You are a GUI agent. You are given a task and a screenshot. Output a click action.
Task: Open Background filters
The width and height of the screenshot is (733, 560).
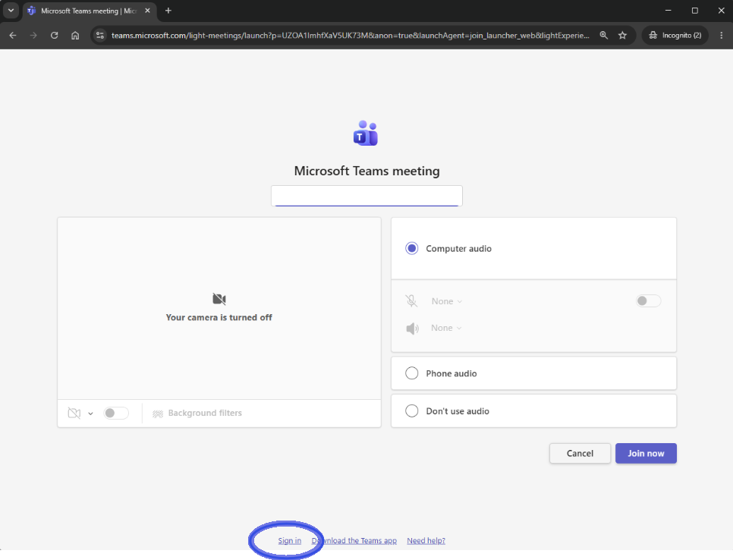(197, 414)
